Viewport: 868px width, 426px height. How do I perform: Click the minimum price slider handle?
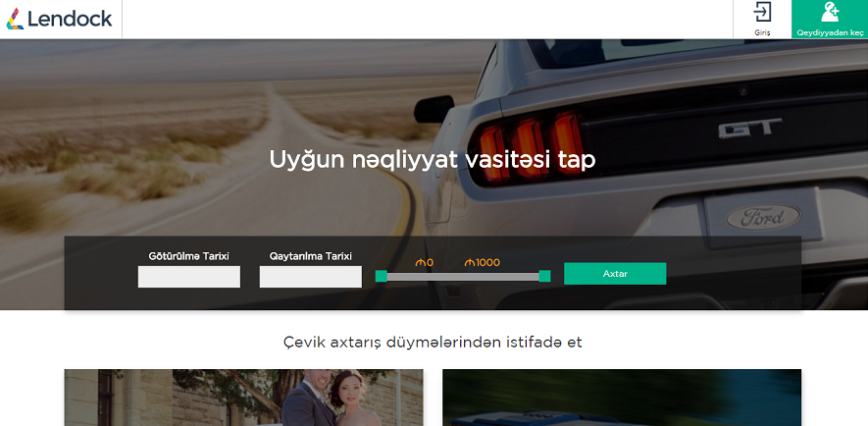tap(381, 276)
